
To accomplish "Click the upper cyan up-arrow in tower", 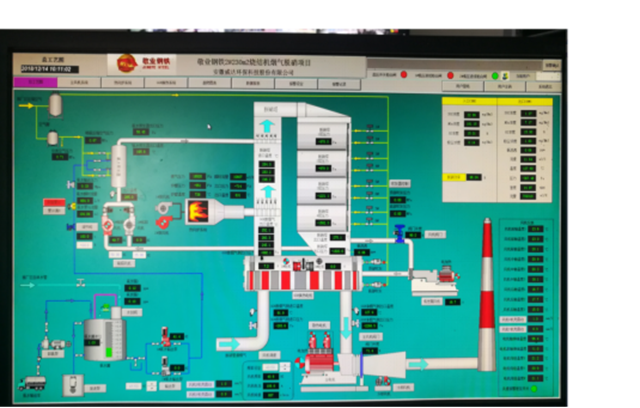I will pos(267,126).
